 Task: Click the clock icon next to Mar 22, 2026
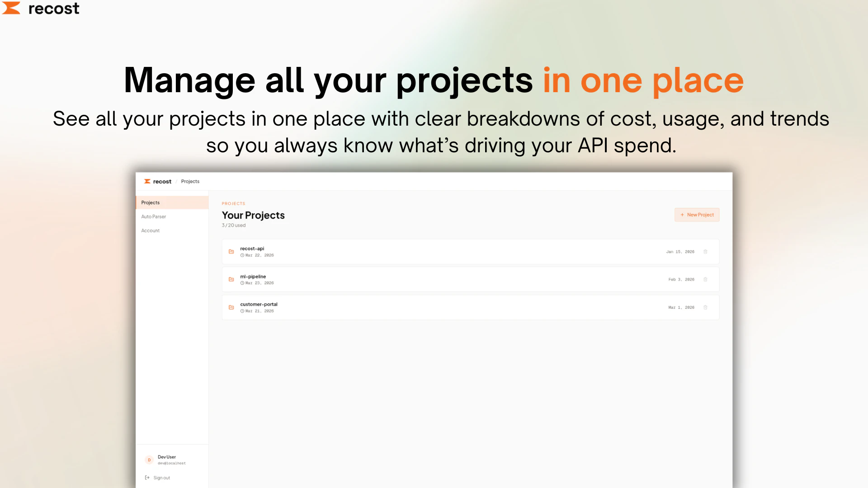click(243, 255)
